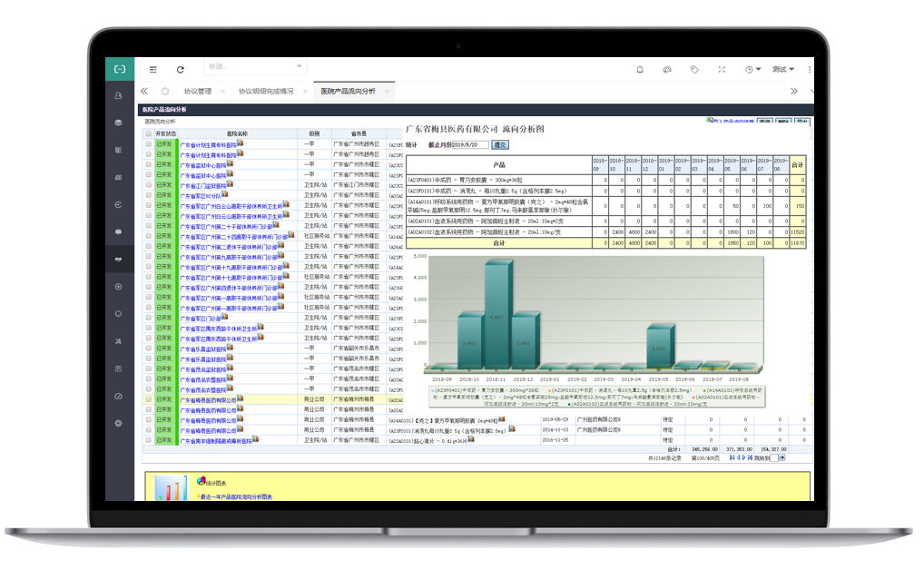924x570 pixels.
Task: Click the tag icon in the top bar
Action: pyautogui.click(x=694, y=70)
